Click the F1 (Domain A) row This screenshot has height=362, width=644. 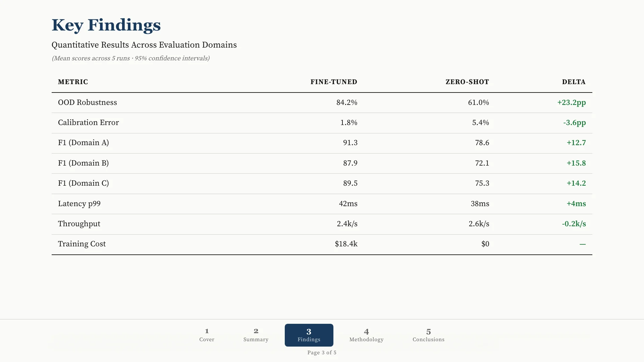click(322, 143)
